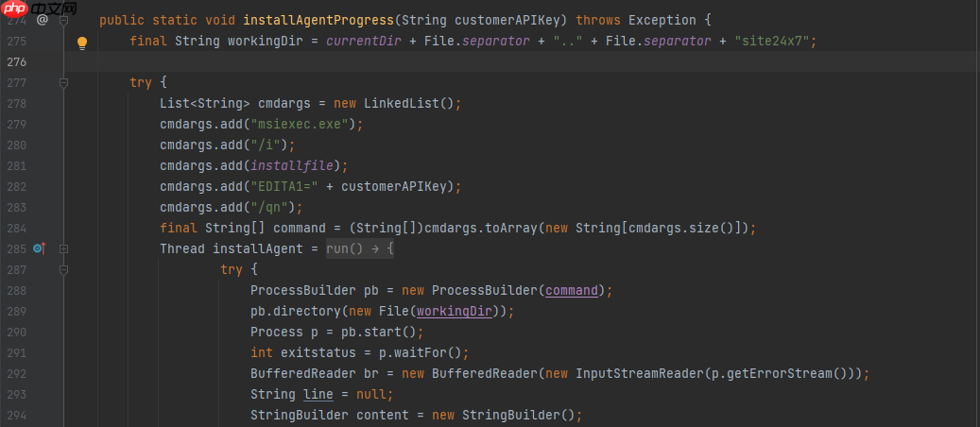
Task: Click the yellow intention lightbulb icon
Action: click(81, 43)
